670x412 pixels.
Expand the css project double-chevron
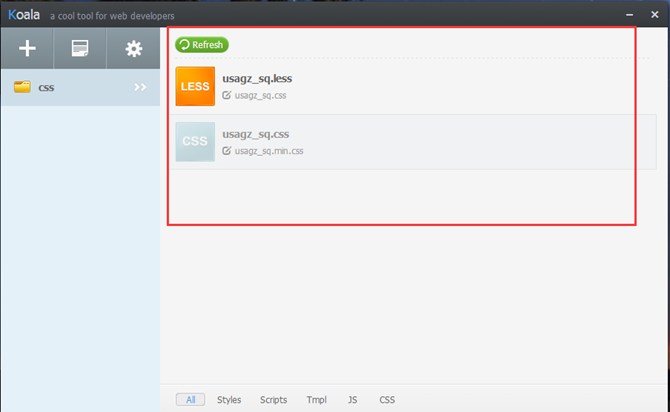[x=140, y=87]
